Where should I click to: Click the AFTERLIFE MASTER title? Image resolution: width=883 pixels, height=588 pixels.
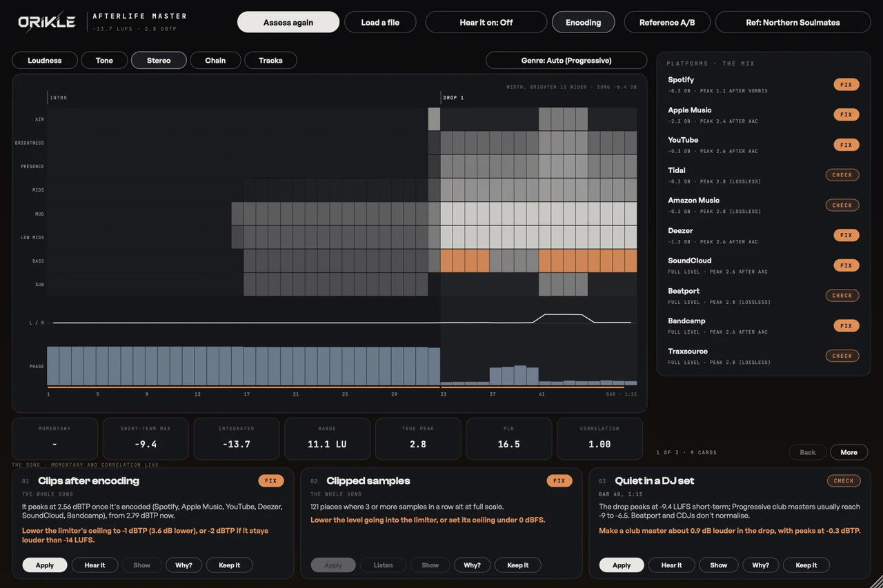[x=140, y=16]
